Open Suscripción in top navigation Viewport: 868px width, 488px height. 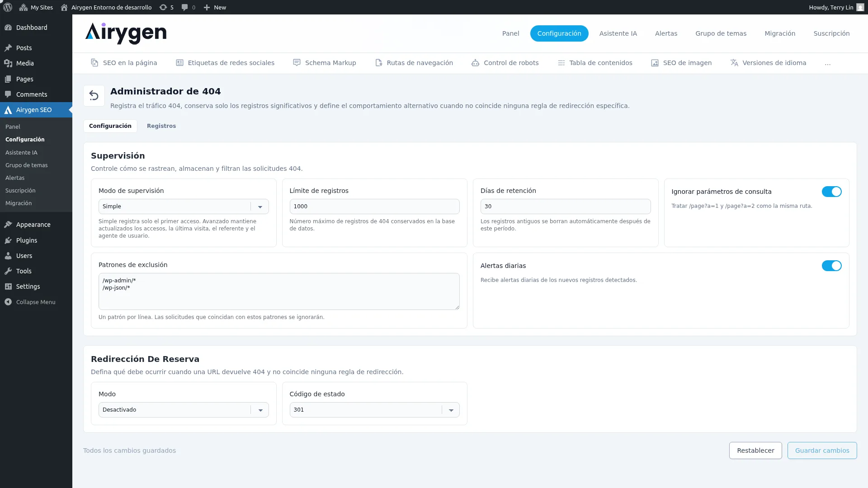(831, 33)
